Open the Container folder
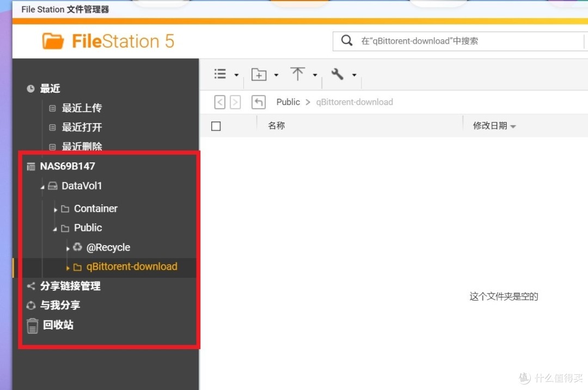The height and width of the screenshot is (390, 588). pyautogui.click(x=96, y=209)
